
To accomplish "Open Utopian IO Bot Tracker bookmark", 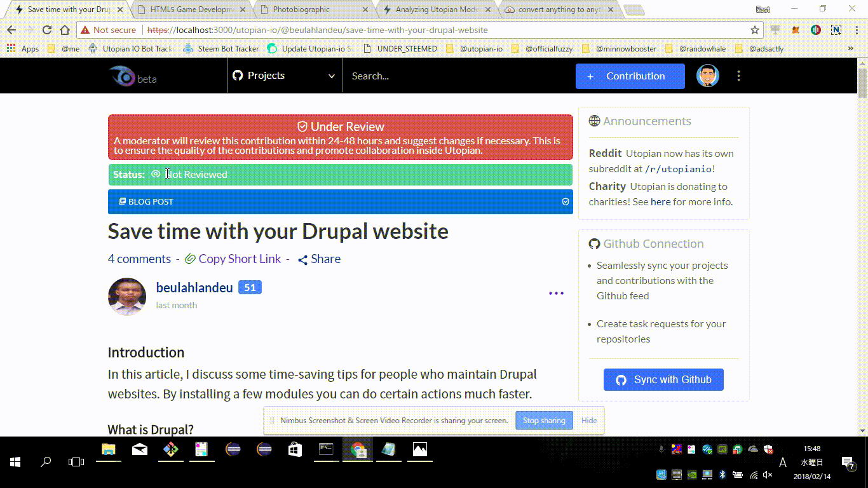I will click(x=132, y=48).
